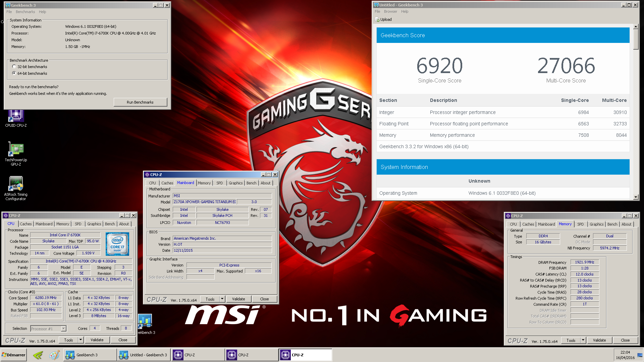Open ASRock Timing Configurator desktop shortcut

tap(16, 188)
